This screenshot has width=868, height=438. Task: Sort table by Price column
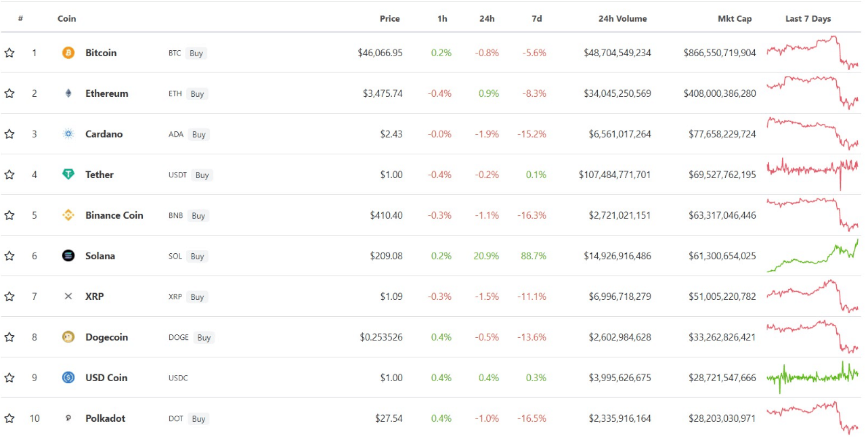click(389, 18)
